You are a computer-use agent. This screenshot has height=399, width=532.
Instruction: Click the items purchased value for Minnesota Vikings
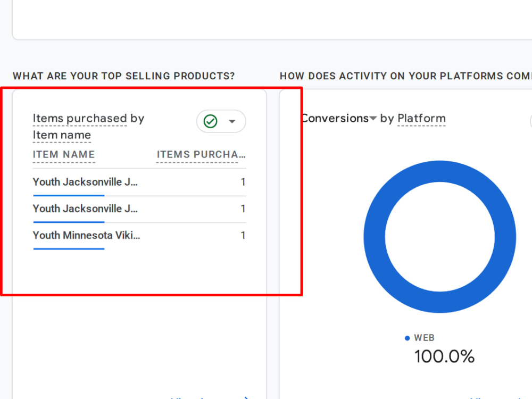(243, 236)
